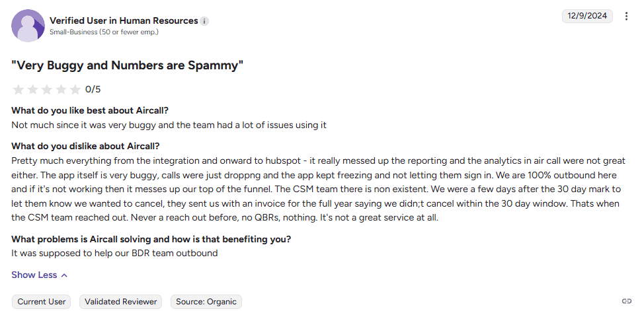
Task: Click the reviewer's purple avatar icon
Action: (x=28, y=26)
